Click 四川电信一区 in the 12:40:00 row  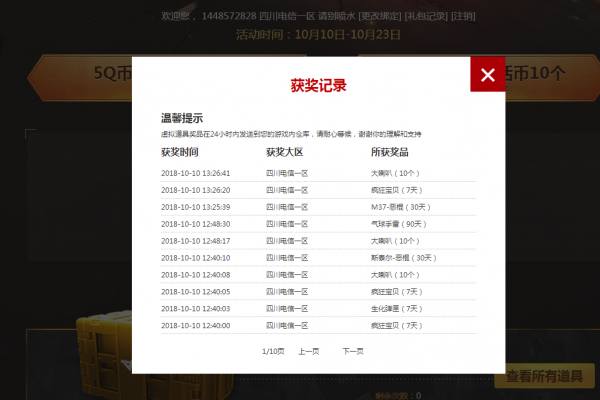pos(287,326)
